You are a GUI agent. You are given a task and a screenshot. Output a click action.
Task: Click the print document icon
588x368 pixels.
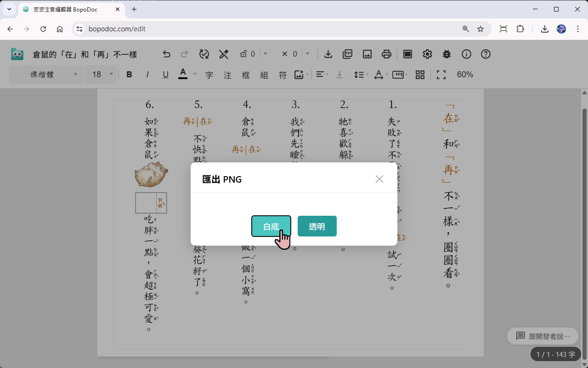[x=386, y=54]
